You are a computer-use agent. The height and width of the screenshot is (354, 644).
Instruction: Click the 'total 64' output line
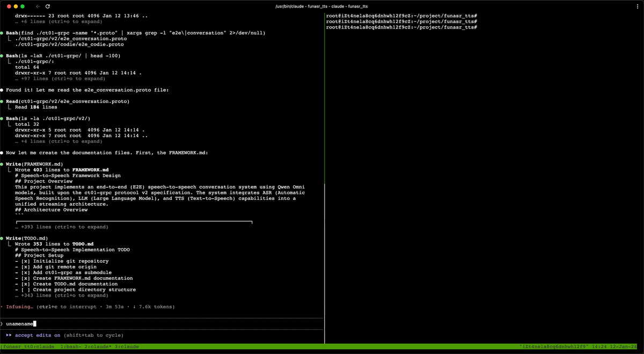tap(27, 67)
